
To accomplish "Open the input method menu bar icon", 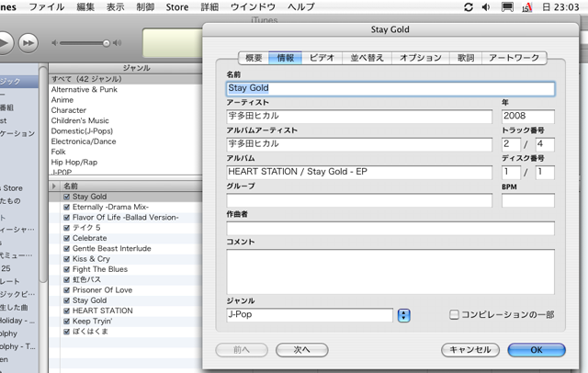I will [x=527, y=7].
